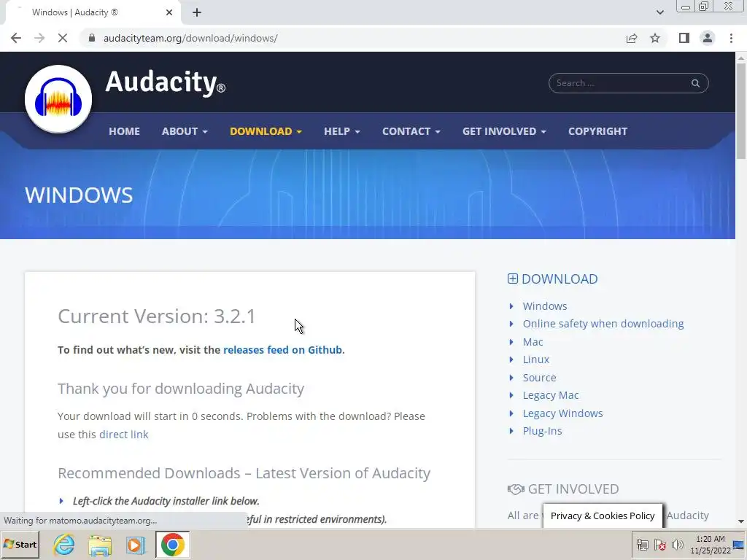Click the direct link for download

123,435
